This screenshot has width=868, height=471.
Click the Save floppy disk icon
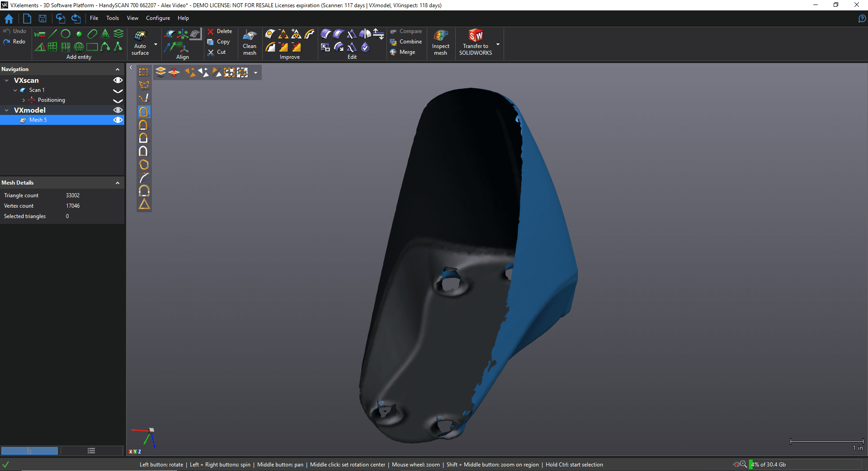(x=42, y=19)
